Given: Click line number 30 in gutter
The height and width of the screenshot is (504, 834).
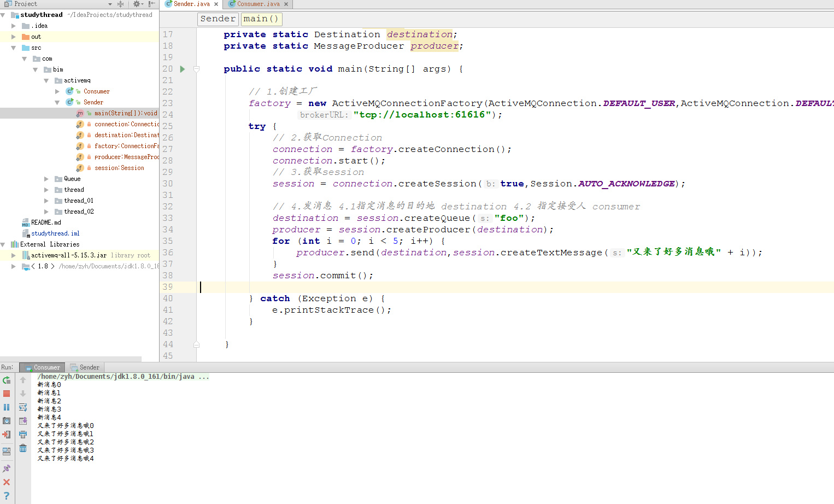Looking at the screenshot, I should pos(167,184).
